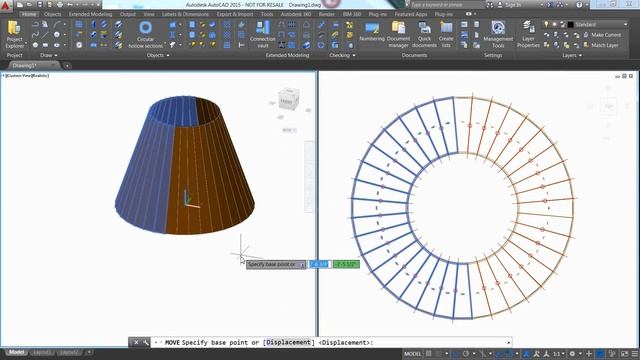Viewport: 640px width, 360px height.
Task: Toggle the grid display in status bar
Action: tap(429, 353)
